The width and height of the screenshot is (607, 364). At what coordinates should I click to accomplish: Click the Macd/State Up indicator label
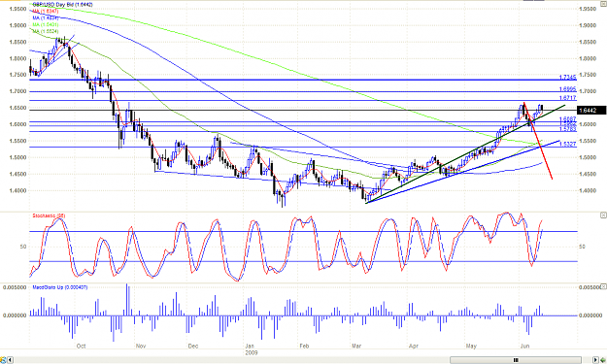[x=60, y=287]
